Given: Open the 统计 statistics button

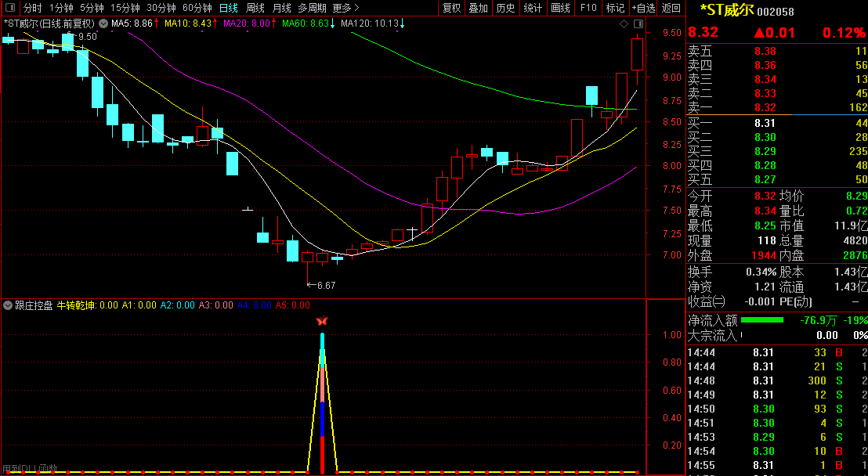Looking at the screenshot, I should coord(533,8).
